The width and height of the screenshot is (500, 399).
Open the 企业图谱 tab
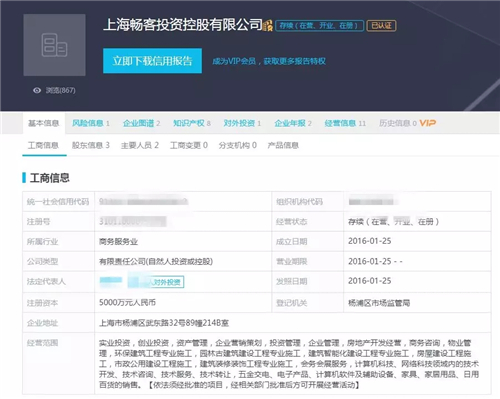point(141,123)
